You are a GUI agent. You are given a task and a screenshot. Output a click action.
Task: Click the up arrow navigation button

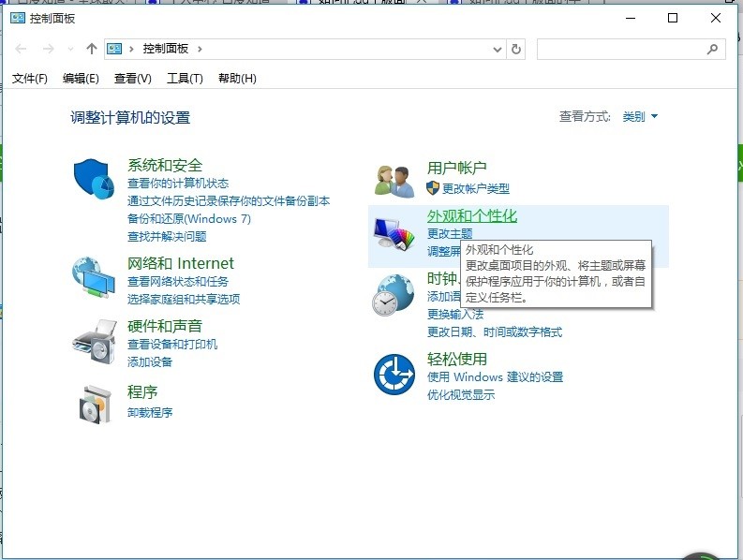(91, 49)
